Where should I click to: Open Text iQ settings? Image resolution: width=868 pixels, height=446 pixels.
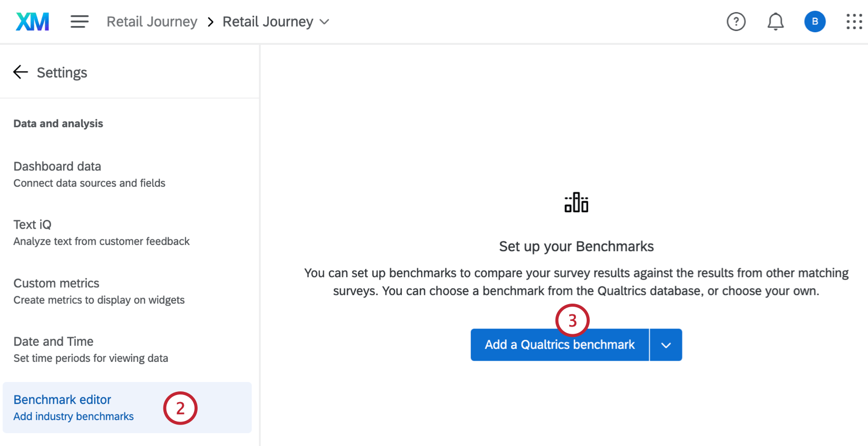click(x=32, y=224)
